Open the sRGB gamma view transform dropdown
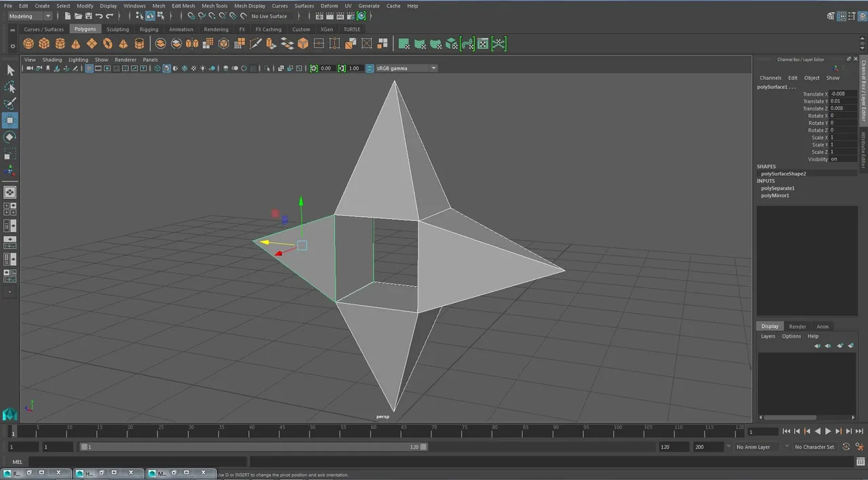868x480 pixels. [x=406, y=68]
